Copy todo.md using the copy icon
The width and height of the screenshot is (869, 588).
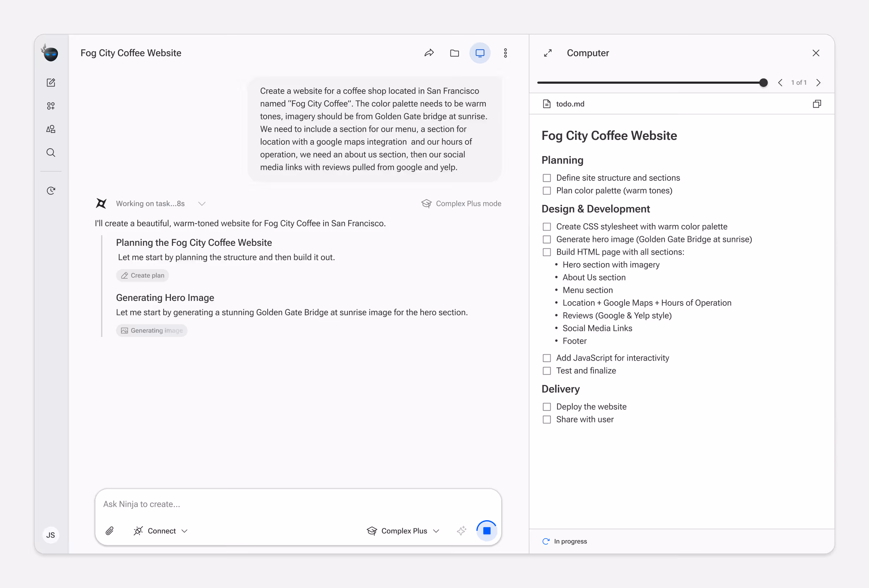tap(817, 104)
